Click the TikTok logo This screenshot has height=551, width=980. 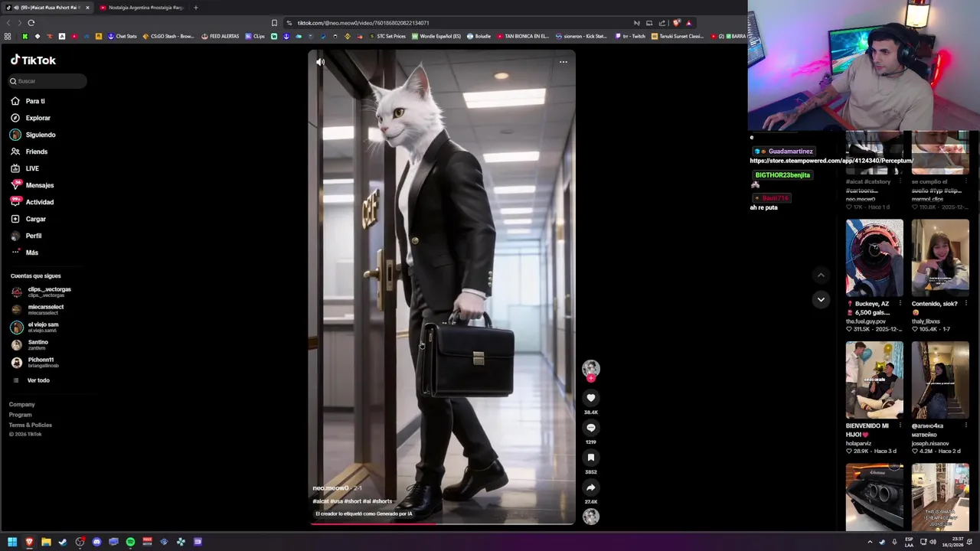tap(33, 60)
